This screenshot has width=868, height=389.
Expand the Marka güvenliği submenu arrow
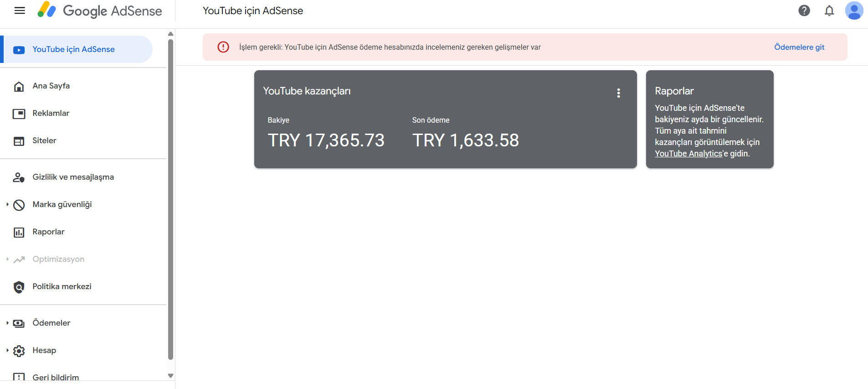[x=7, y=204]
